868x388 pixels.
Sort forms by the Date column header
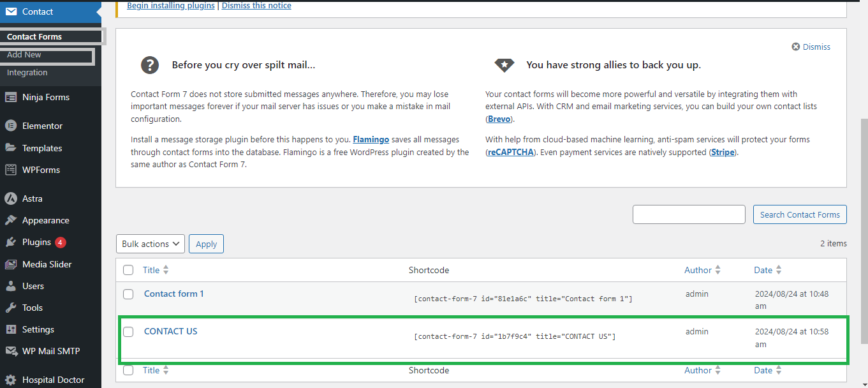[763, 270]
